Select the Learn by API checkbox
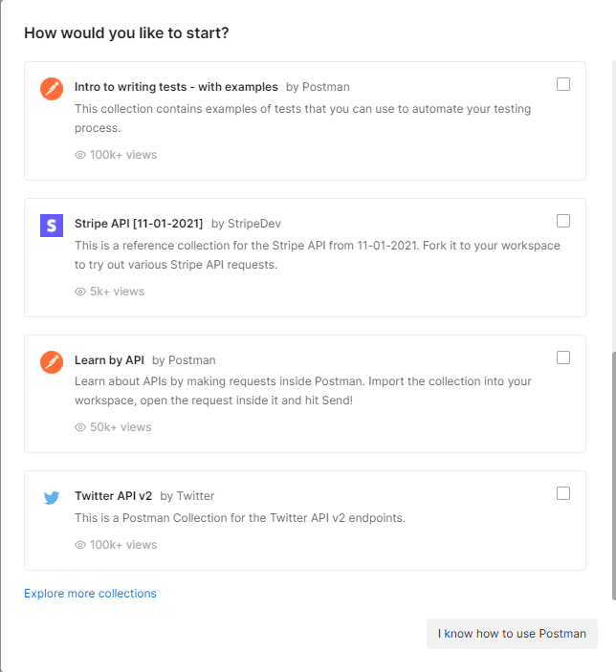616x672 pixels. 563,358
